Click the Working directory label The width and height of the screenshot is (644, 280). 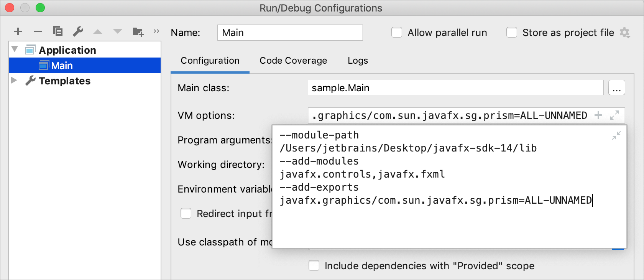pos(221,165)
